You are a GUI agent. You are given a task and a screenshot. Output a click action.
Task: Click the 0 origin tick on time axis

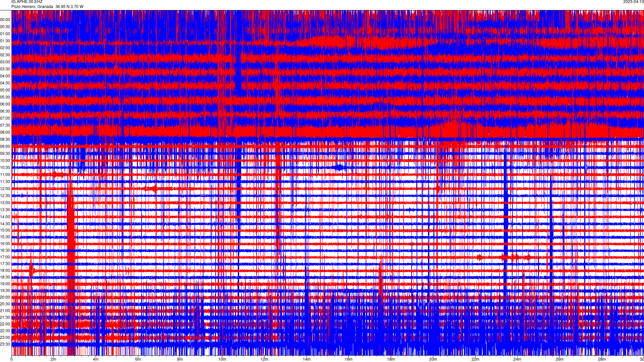[11, 359]
